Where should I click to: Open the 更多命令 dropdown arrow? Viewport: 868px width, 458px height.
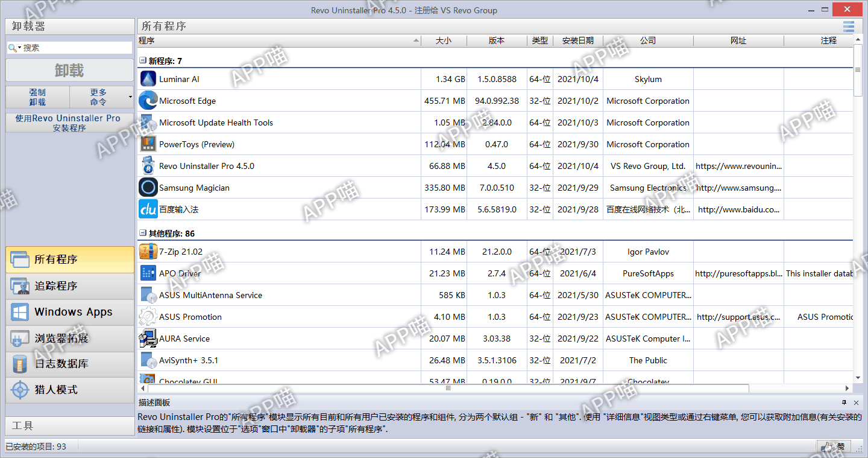130,97
